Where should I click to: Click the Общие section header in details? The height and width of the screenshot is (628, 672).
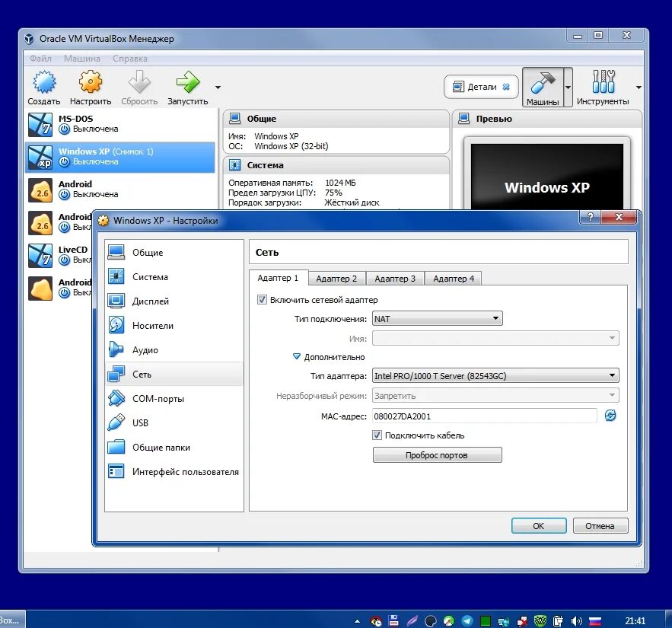click(336, 119)
